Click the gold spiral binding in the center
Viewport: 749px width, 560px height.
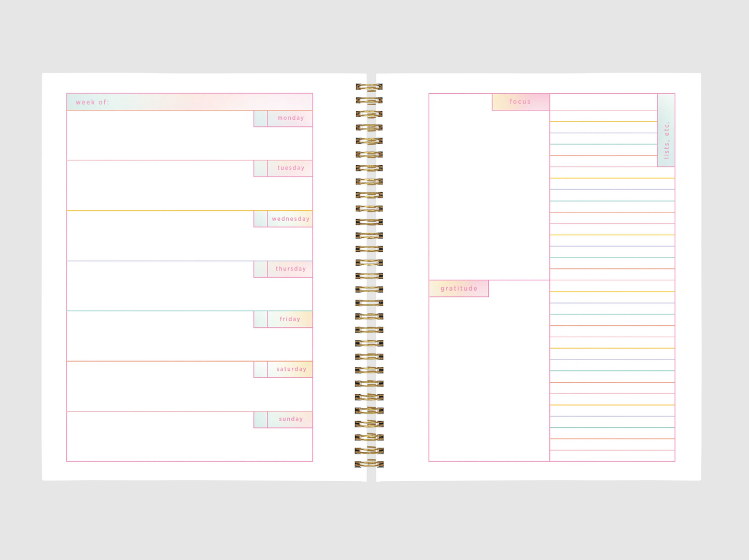coord(369,276)
